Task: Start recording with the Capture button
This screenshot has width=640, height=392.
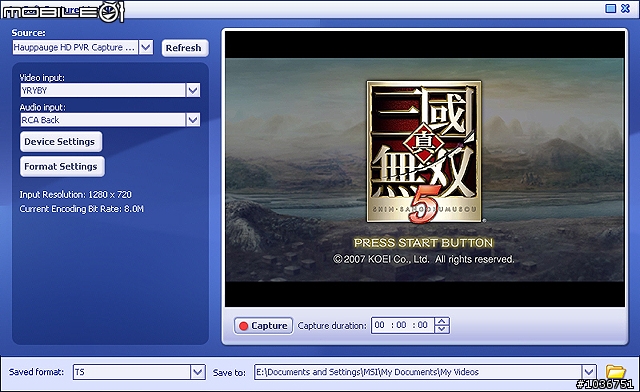Action: coord(263,326)
